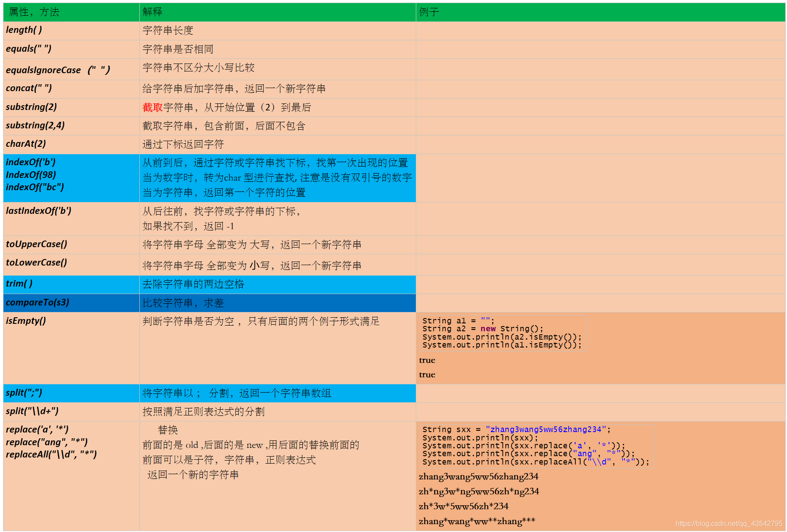The width and height of the screenshot is (787, 532).
Task: Click the explanation '字符串是否相同'
Action: coord(178,49)
